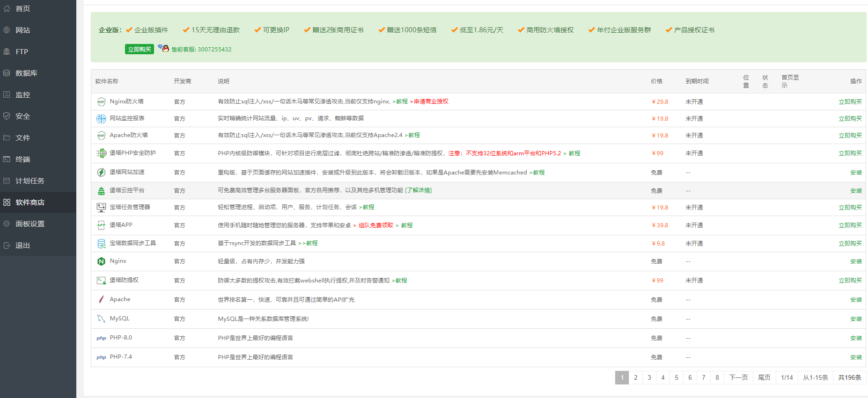The width and height of the screenshot is (868, 398).
Task: Click the 堡塔网站加速 lightning icon
Action: [x=101, y=172]
